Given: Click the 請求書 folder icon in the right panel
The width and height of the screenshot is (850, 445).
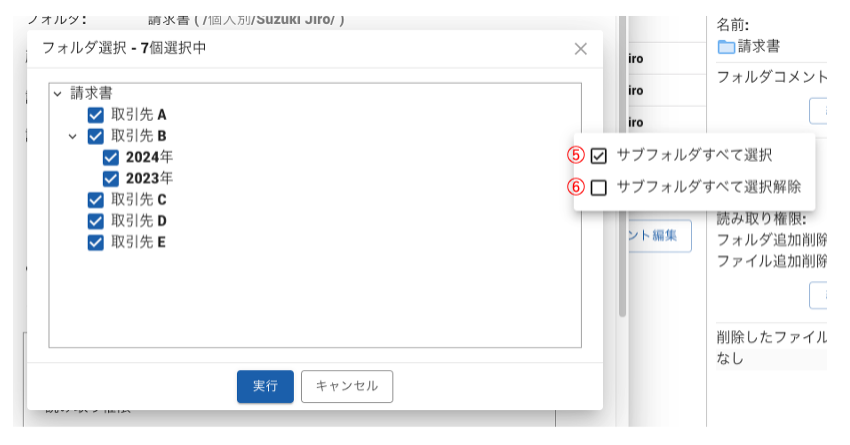Looking at the screenshot, I should pos(726,46).
